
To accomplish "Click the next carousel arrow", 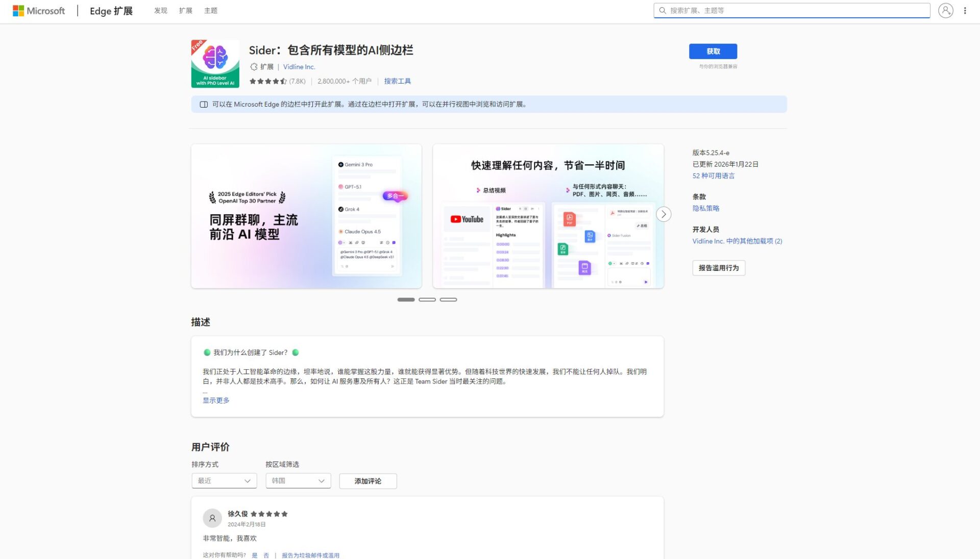I will click(x=664, y=214).
